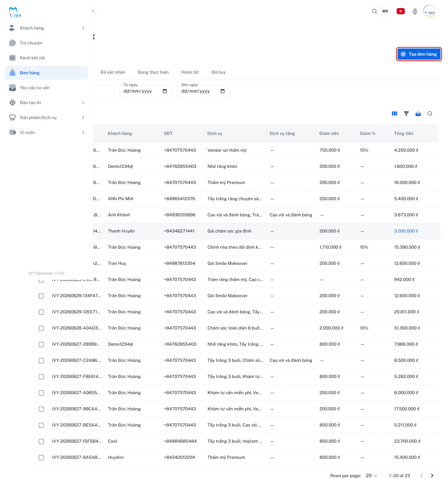Image resolution: width=448 pixels, height=498 pixels.
Task: Select the checkbox for order IVY-20260628-ADAD3
Action: [41, 328]
